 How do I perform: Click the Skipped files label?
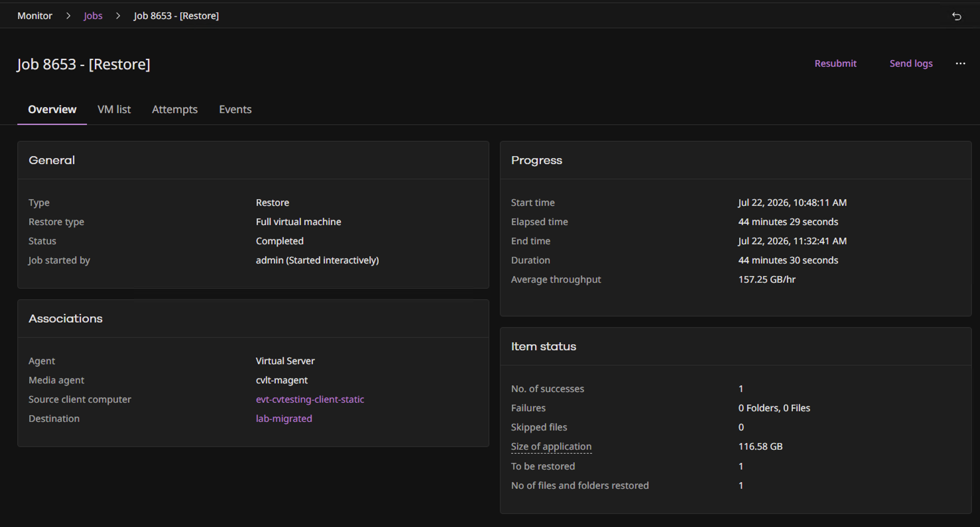tap(539, 427)
